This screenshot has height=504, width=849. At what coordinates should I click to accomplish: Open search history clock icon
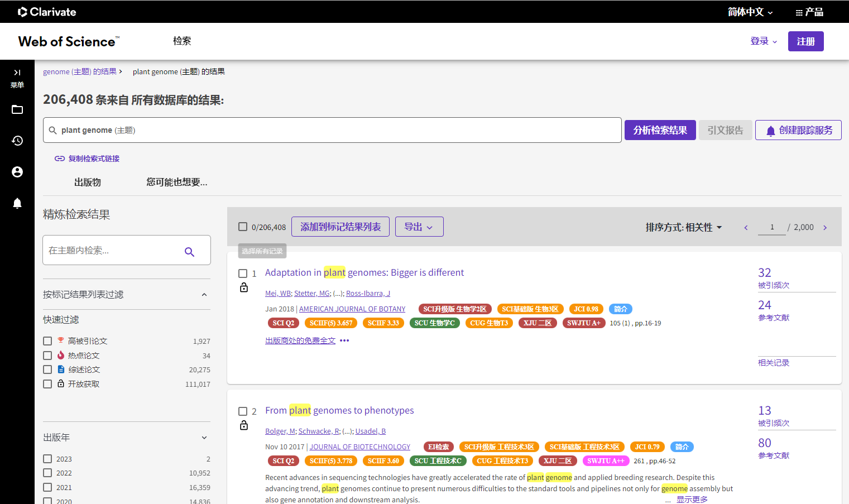(17, 141)
